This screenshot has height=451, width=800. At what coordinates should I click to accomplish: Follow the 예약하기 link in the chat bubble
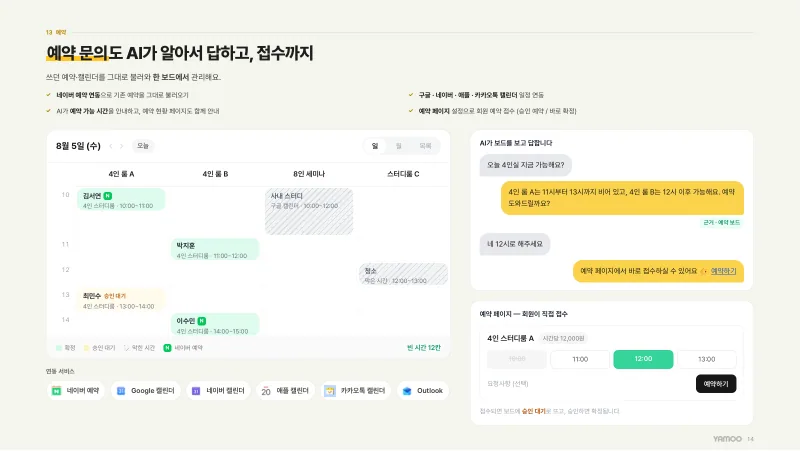pos(723,271)
